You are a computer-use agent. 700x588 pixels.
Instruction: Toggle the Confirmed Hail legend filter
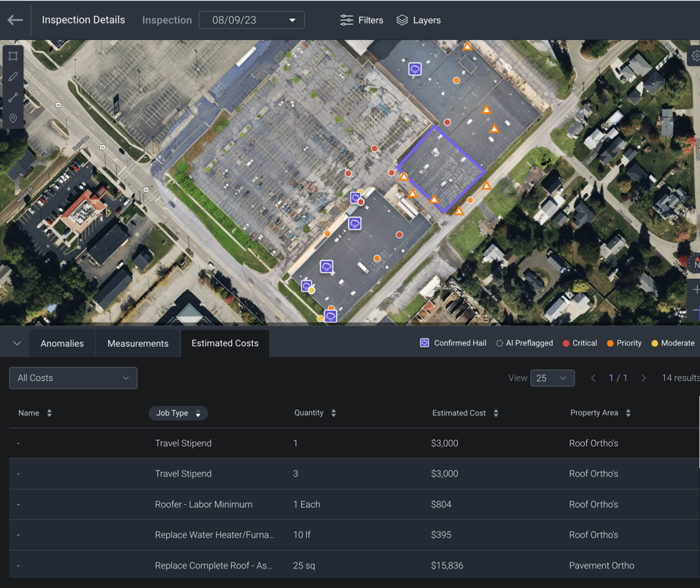tap(452, 342)
